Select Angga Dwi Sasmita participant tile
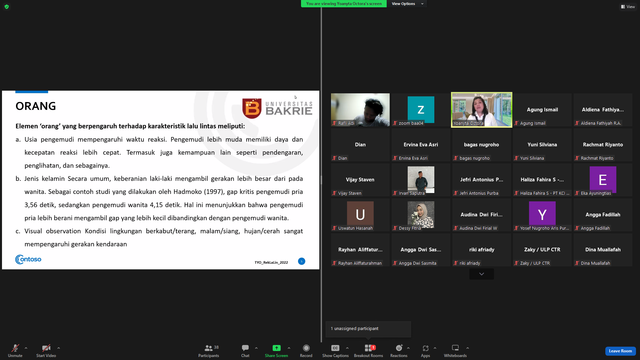Image resolution: width=640 pixels, height=360 pixels. pos(421,250)
